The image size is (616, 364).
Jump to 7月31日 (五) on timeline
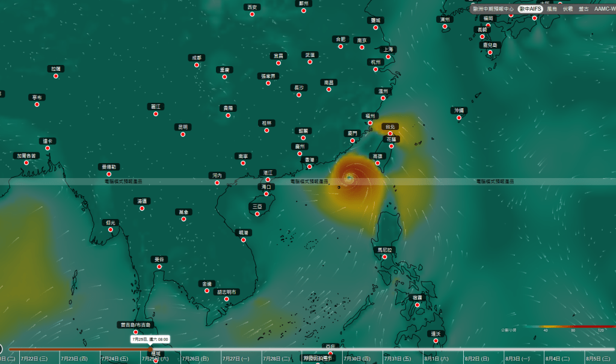coord(397,359)
